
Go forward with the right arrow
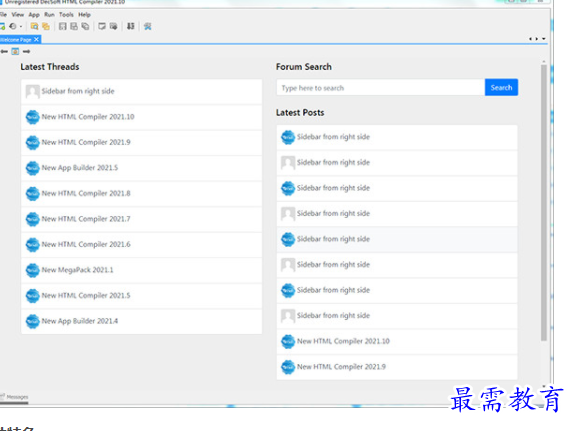pyautogui.click(x=26, y=51)
